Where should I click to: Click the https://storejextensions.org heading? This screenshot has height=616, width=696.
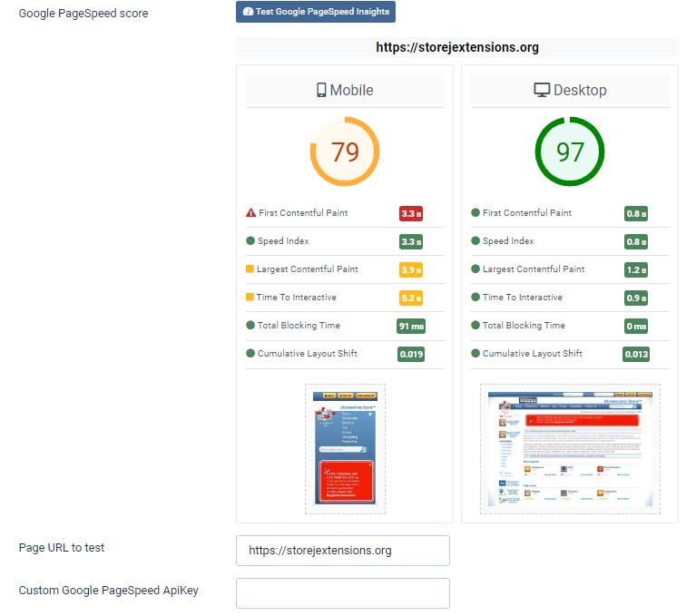[x=457, y=47]
